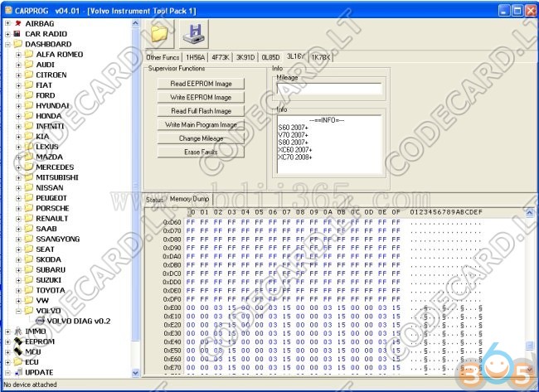The width and height of the screenshot is (539, 392).
Task: Select the SUZUKI tree item
Action: click(x=48, y=280)
